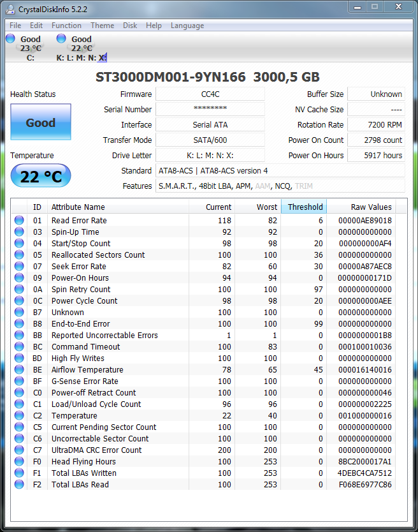Click status orb for C2 Temperature row
The height and width of the screenshot is (532, 418).
[x=19, y=415]
